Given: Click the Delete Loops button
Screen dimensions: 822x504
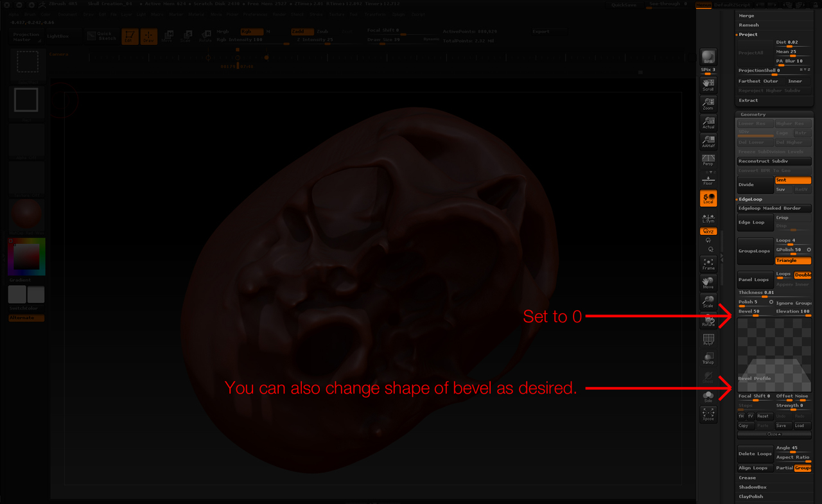Looking at the screenshot, I should coord(755,454).
